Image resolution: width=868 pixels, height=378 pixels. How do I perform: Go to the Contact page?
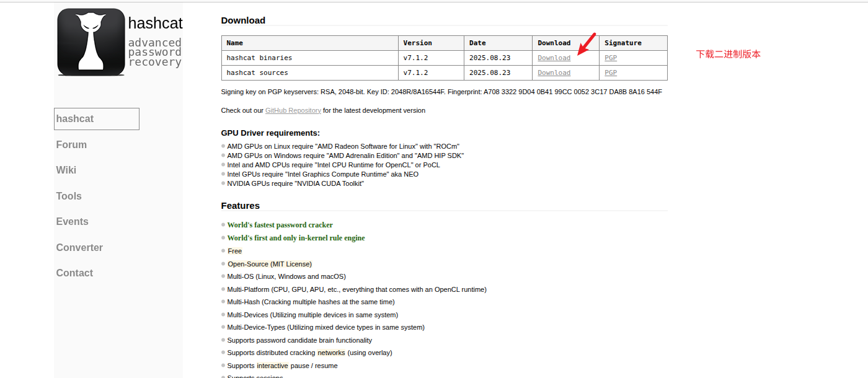point(74,273)
